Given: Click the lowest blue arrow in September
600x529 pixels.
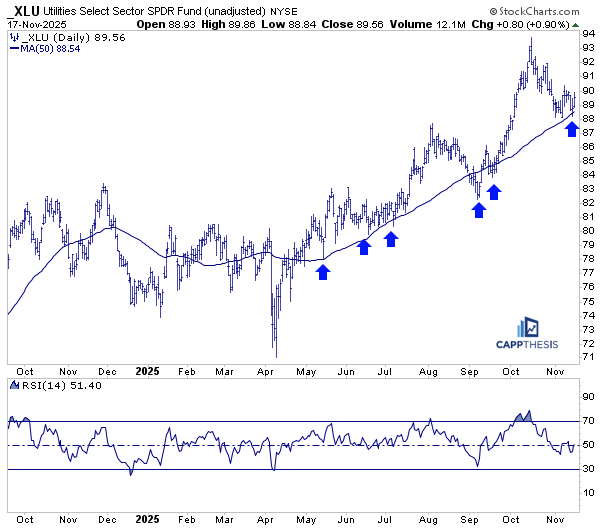Looking at the screenshot, I should point(479,208).
